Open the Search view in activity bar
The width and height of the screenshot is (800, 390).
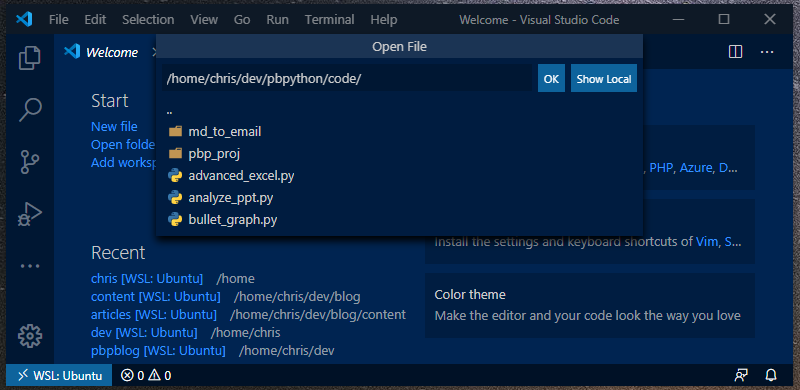pyautogui.click(x=30, y=109)
